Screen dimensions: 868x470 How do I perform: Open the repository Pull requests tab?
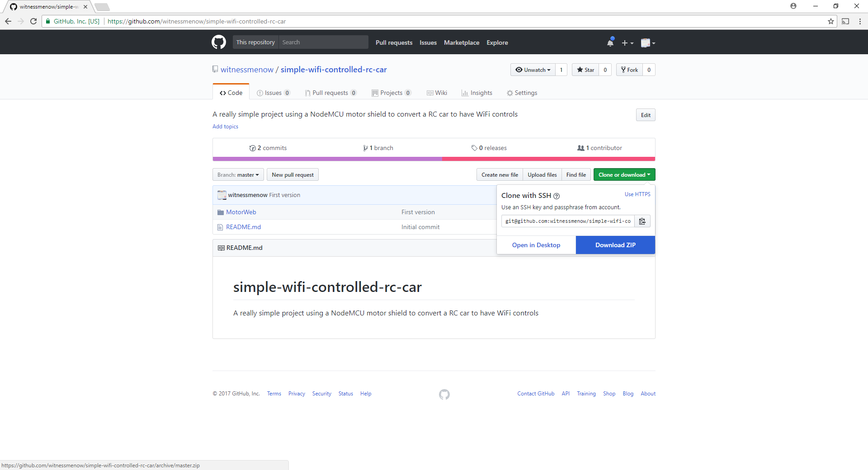pos(330,93)
